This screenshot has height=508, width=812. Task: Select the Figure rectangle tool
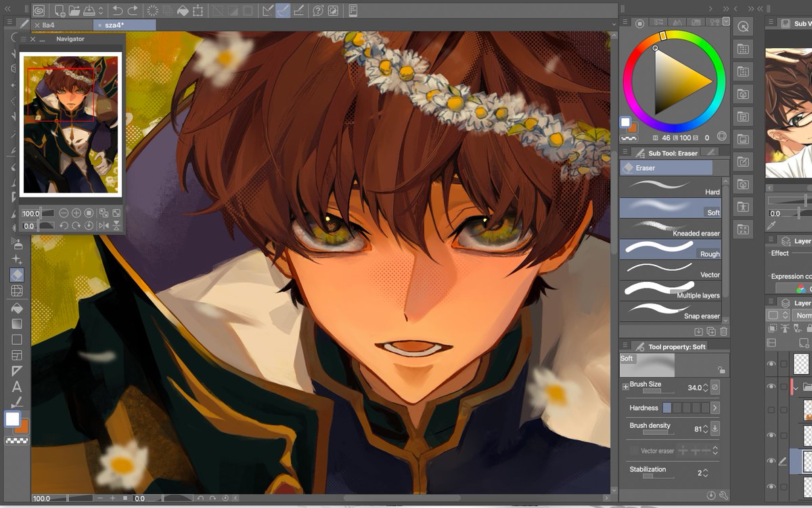tap(17, 339)
